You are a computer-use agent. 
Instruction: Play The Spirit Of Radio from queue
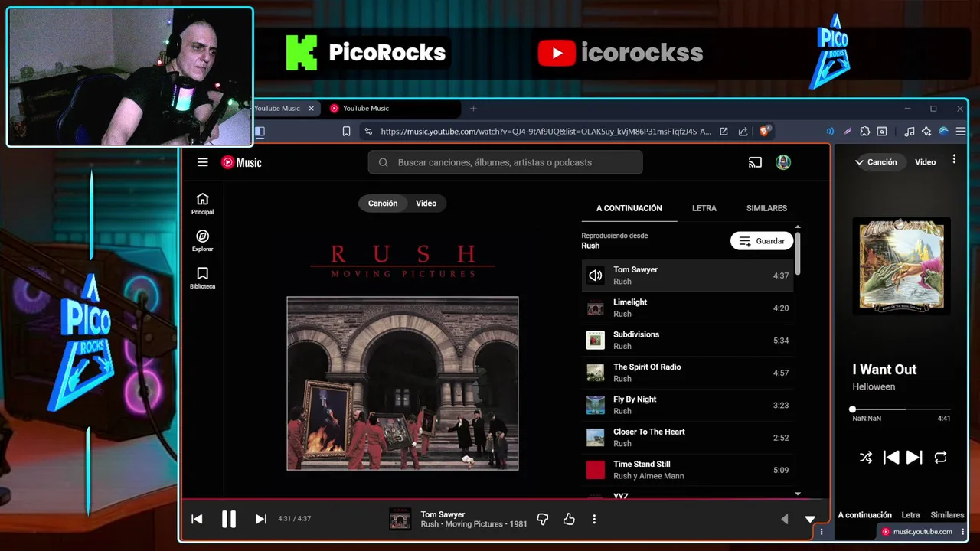(x=688, y=373)
